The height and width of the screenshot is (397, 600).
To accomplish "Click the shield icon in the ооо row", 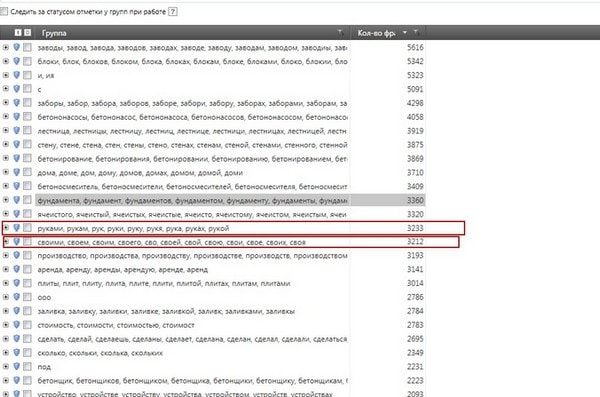I will (x=16, y=297).
